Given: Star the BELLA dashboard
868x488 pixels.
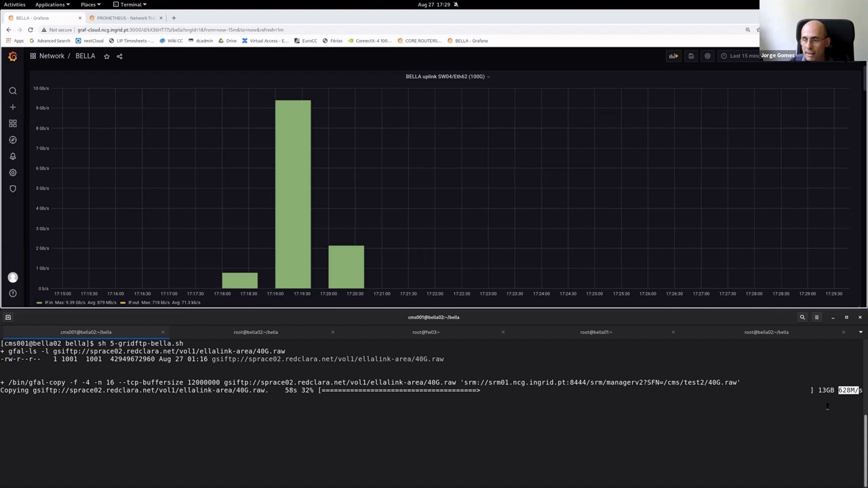Looking at the screenshot, I should point(106,56).
